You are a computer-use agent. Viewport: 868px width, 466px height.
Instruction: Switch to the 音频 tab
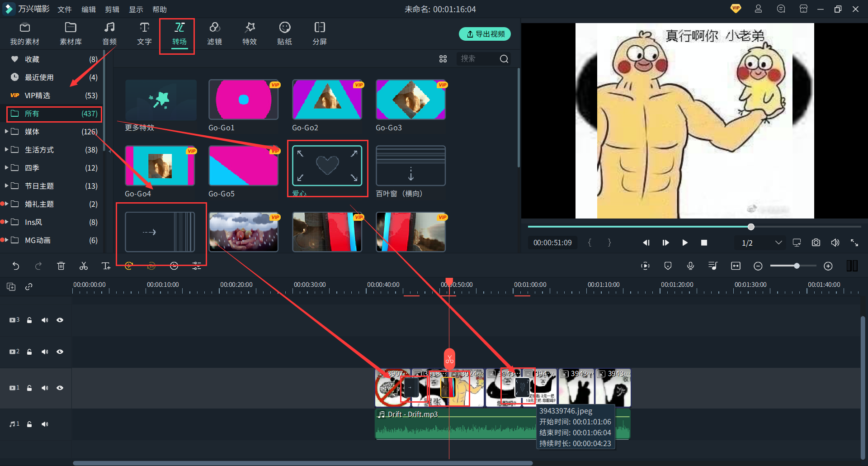109,33
